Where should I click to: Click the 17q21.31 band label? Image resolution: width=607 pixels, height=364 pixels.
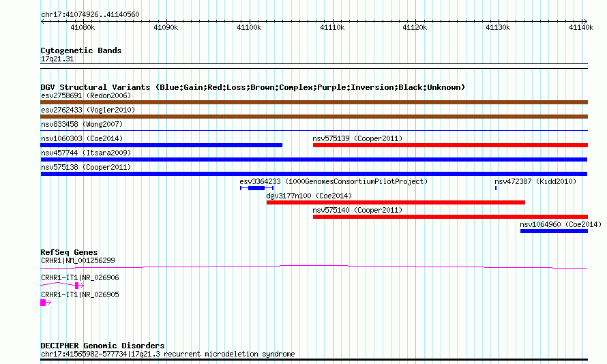57,59
